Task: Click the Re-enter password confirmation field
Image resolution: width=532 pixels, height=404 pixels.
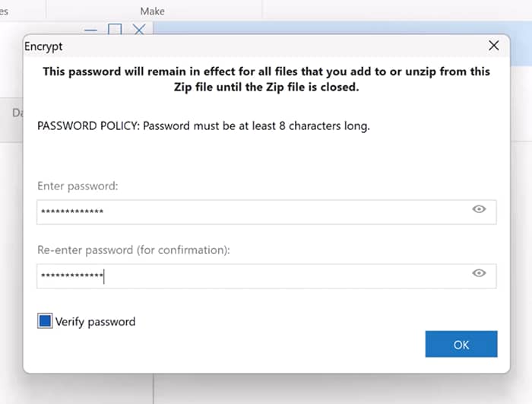Action: click(x=251, y=275)
